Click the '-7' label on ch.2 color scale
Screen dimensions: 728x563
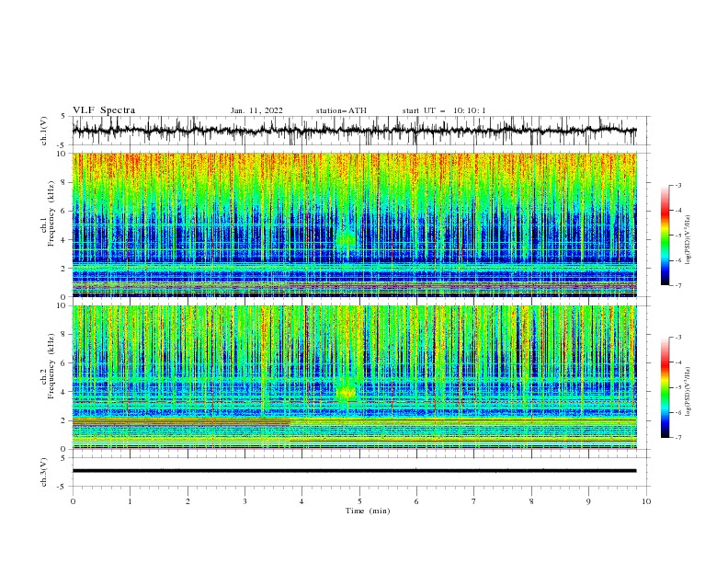677,437
